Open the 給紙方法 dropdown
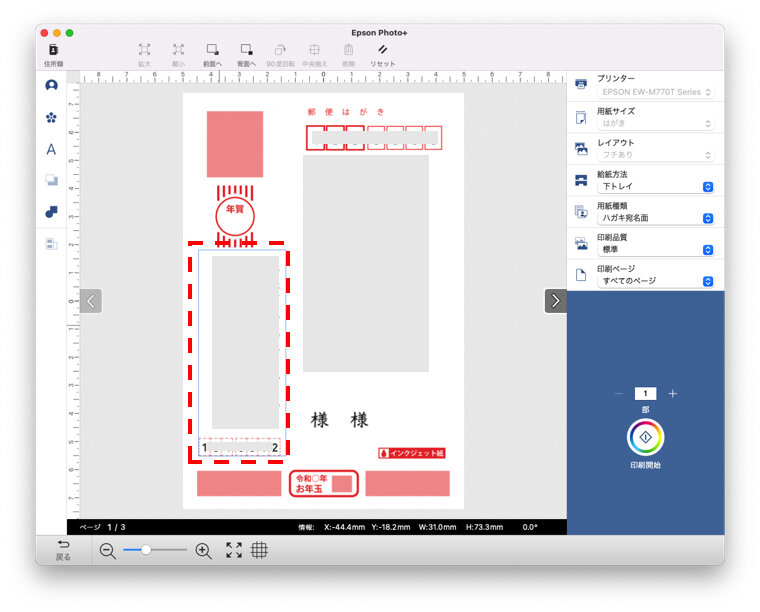760x612 pixels. (655, 187)
